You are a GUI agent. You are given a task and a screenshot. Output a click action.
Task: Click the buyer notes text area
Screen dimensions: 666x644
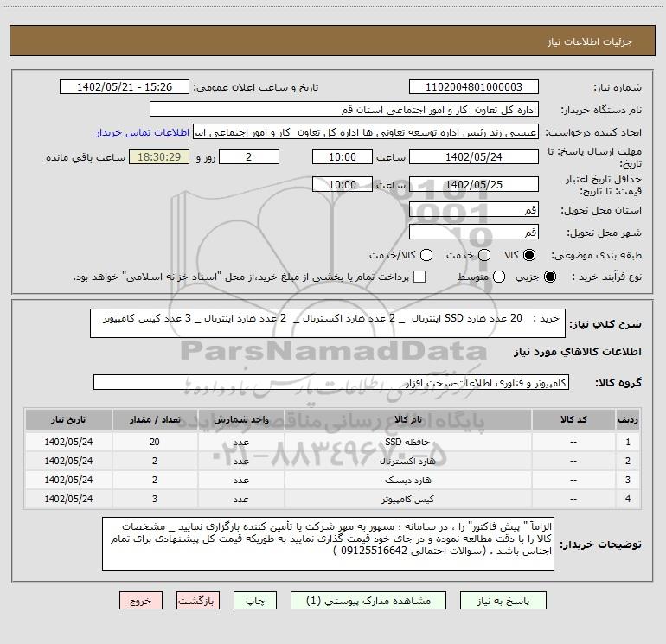328,544
